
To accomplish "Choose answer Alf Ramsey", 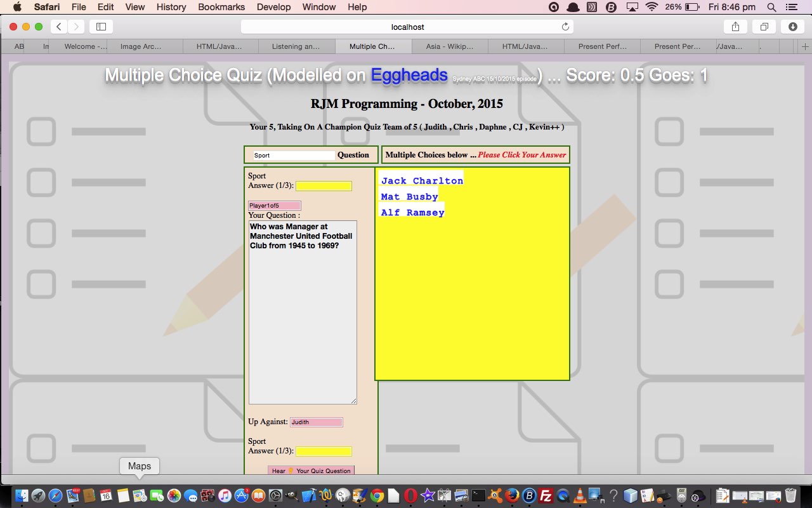I will [412, 213].
